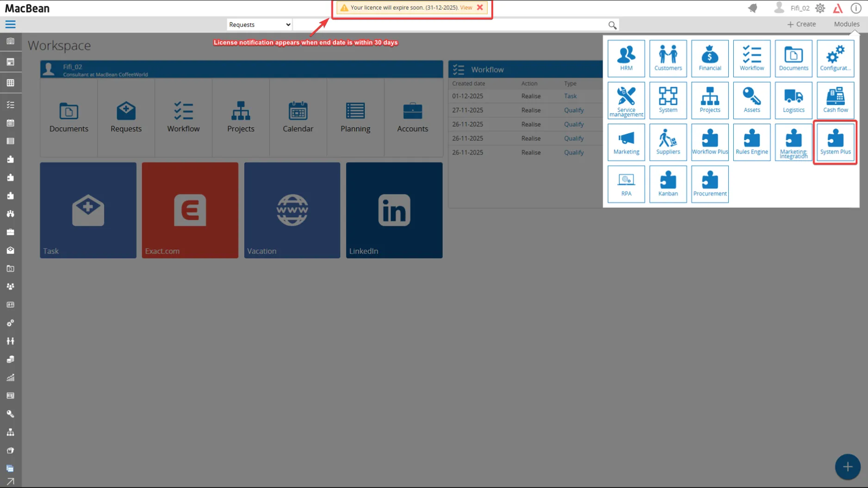The height and width of the screenshot is (488, 868).
Task: Toggle the hamburger sidebar menu
Action: (10, 25)
